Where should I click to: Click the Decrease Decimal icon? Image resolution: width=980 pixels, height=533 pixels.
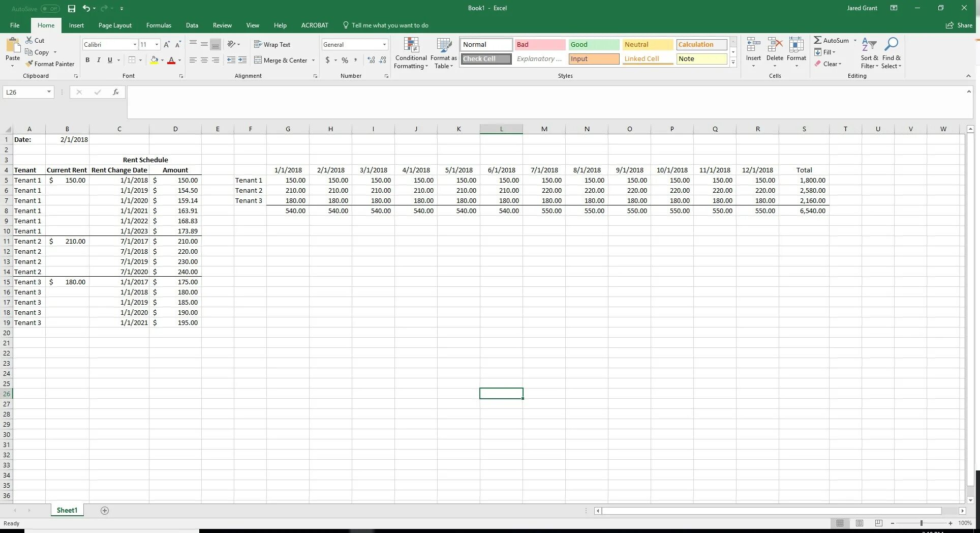click(x=383, y=60)
